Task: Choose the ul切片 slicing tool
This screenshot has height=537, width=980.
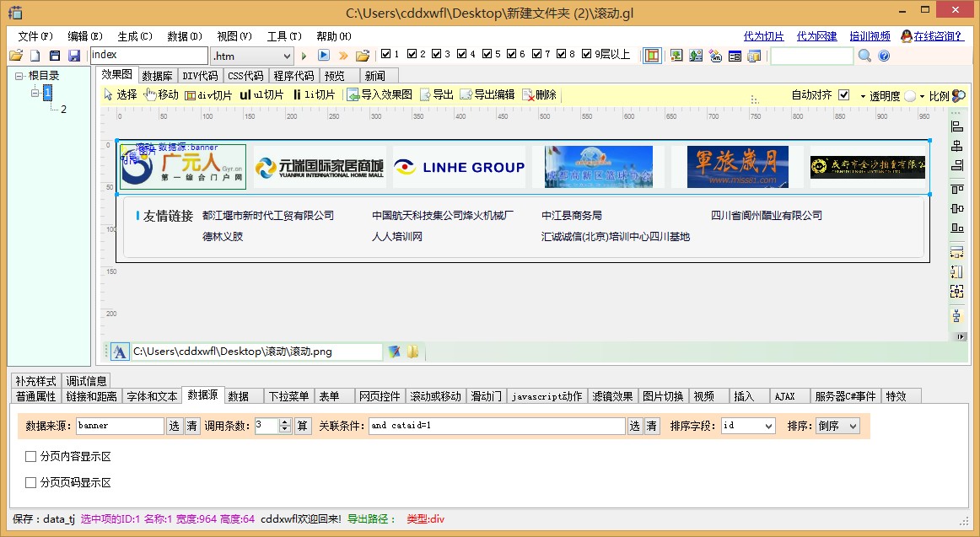Action: point(262,94)
